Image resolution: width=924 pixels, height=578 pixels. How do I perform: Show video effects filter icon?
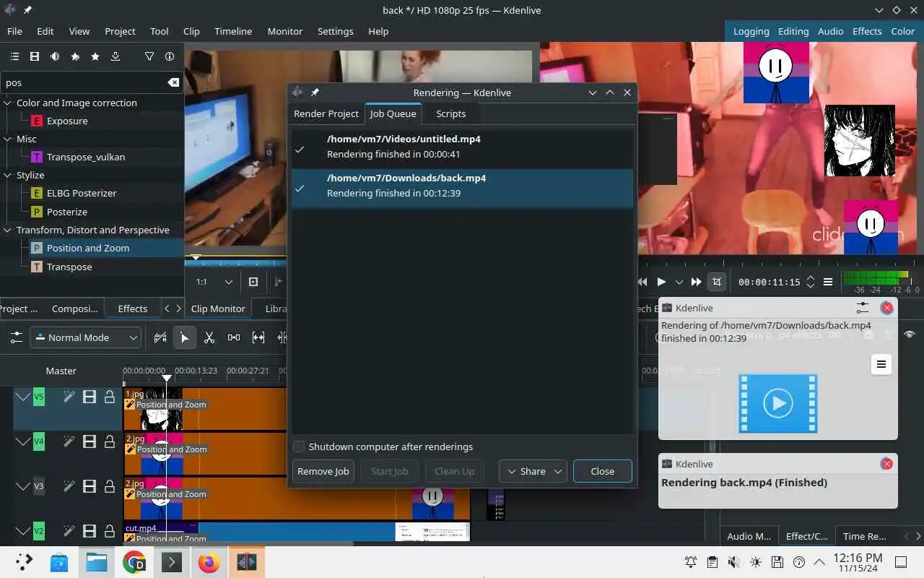tap(35, 56)
